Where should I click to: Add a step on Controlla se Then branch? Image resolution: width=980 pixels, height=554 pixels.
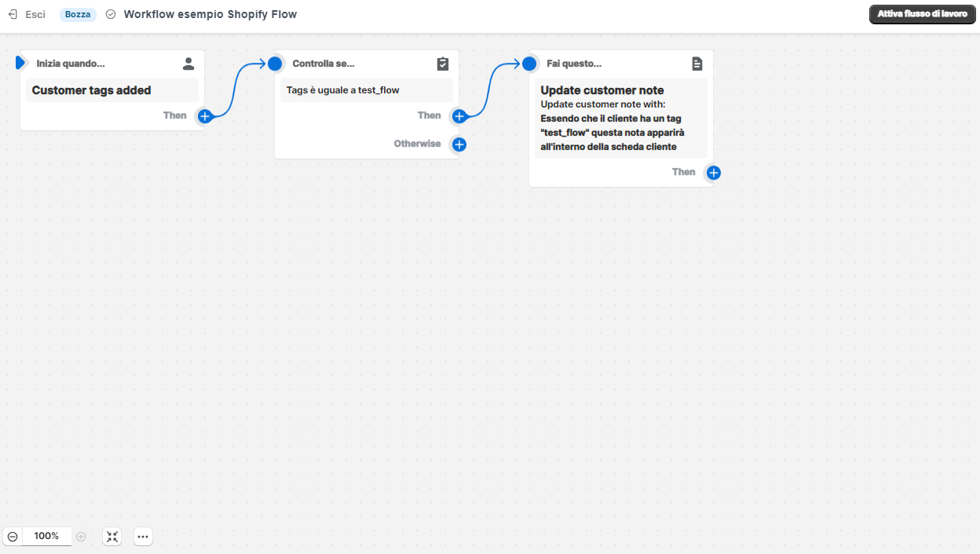(x=459, y=115)
